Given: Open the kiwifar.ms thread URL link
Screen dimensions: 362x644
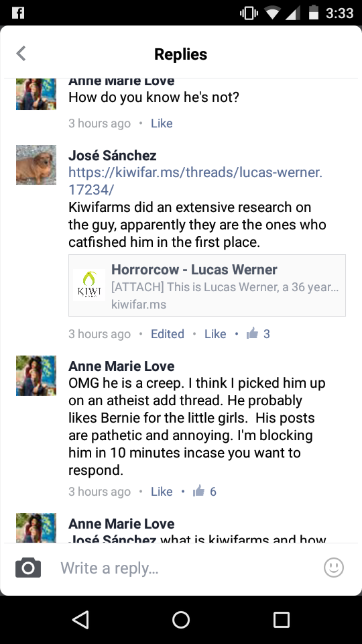Looking at the screenshot, I should [x=195, y=180].
